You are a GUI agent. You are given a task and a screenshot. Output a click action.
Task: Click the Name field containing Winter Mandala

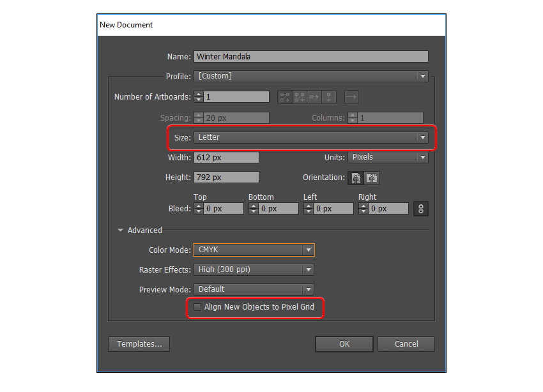[311, 56]
